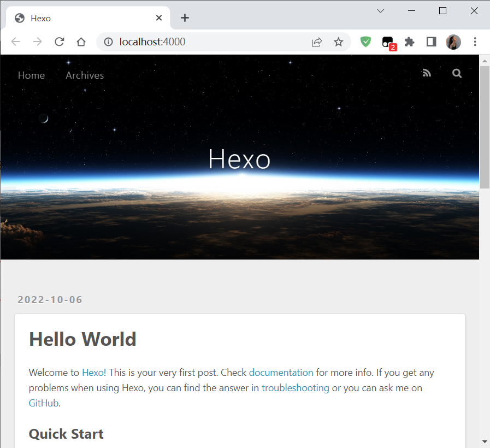Click the browser back arrow

click(x=15, y=42)
